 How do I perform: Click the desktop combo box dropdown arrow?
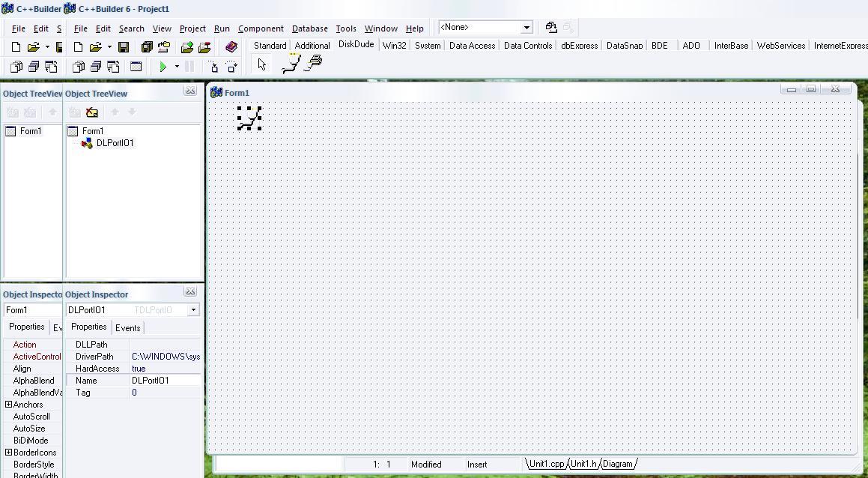click(x=526, y=27)
